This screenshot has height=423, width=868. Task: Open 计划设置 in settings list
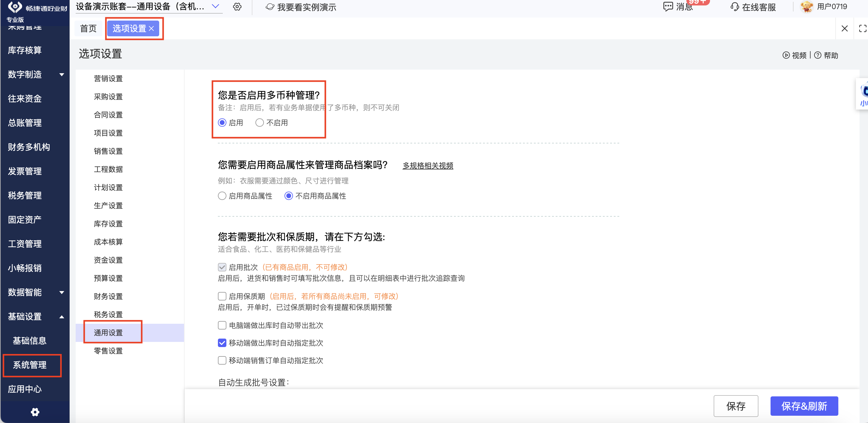coord(108,188)
